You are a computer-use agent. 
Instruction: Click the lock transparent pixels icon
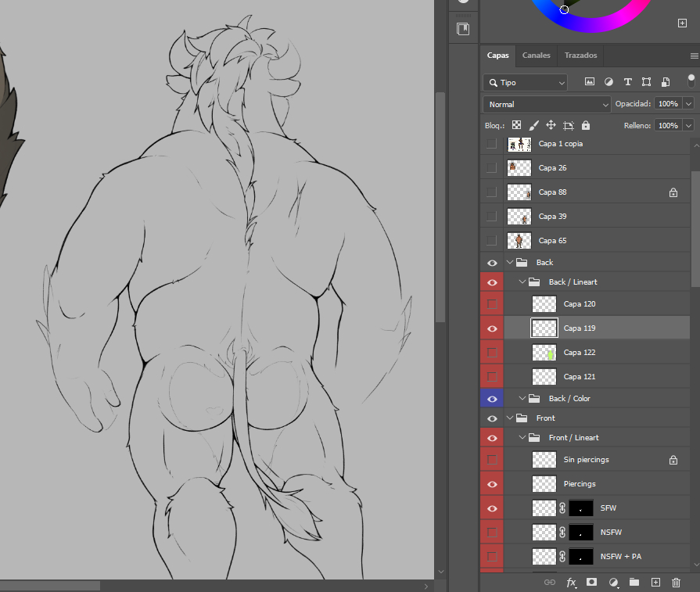[x=517, y=125]
